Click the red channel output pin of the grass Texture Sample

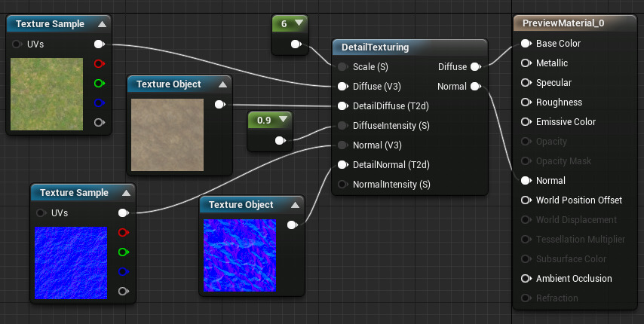pyautogui.click(x=99, y=64)
